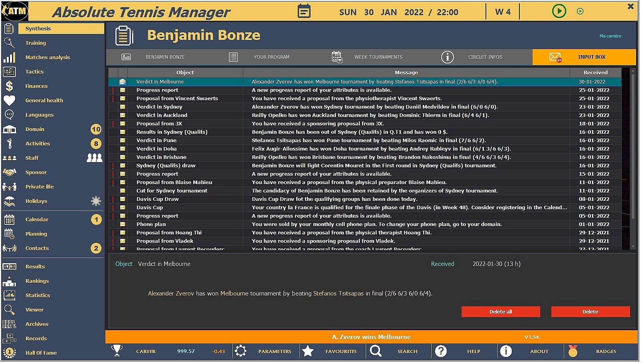Open Statistics chart icon
The image size is (644, 363).
coord(9,296)
